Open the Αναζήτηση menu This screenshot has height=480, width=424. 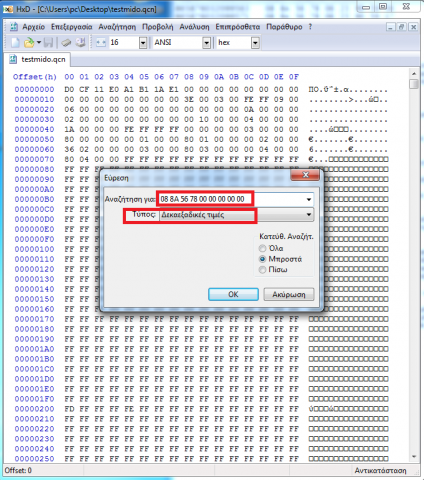[x=117, y=27]
